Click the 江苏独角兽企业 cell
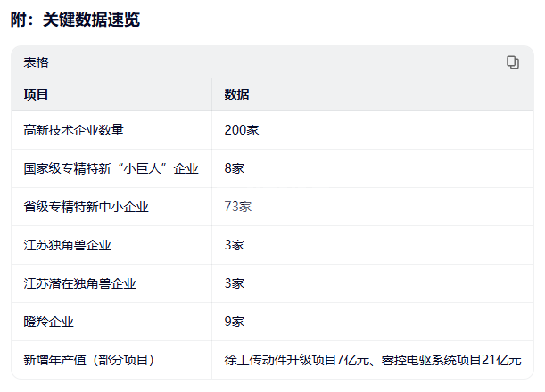 pos(67,245)
